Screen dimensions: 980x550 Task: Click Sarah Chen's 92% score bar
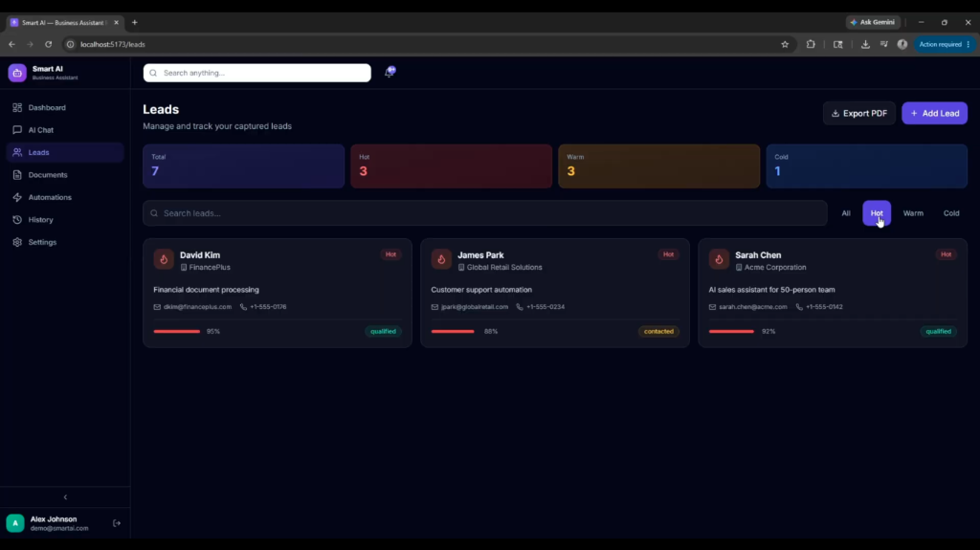pos(731,331)
